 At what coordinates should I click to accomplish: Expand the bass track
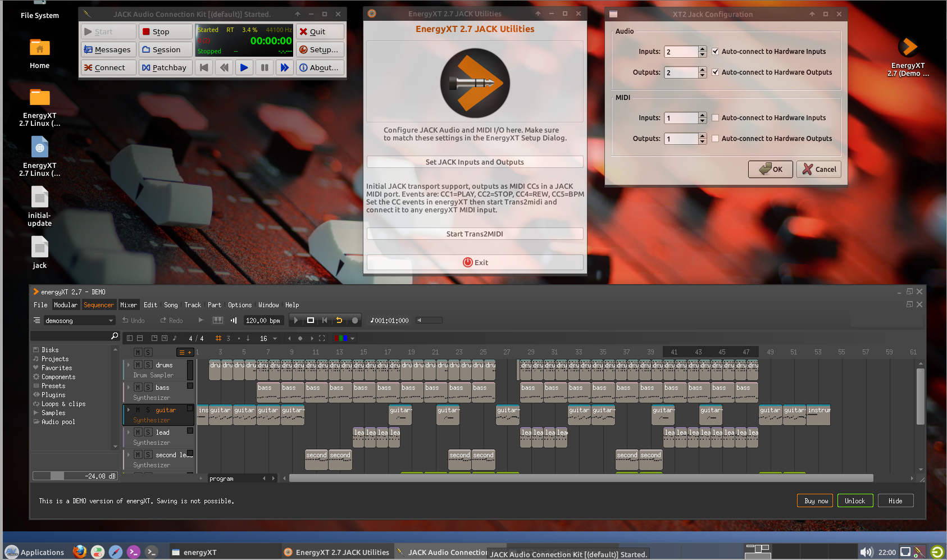click(x=129, y=388)
